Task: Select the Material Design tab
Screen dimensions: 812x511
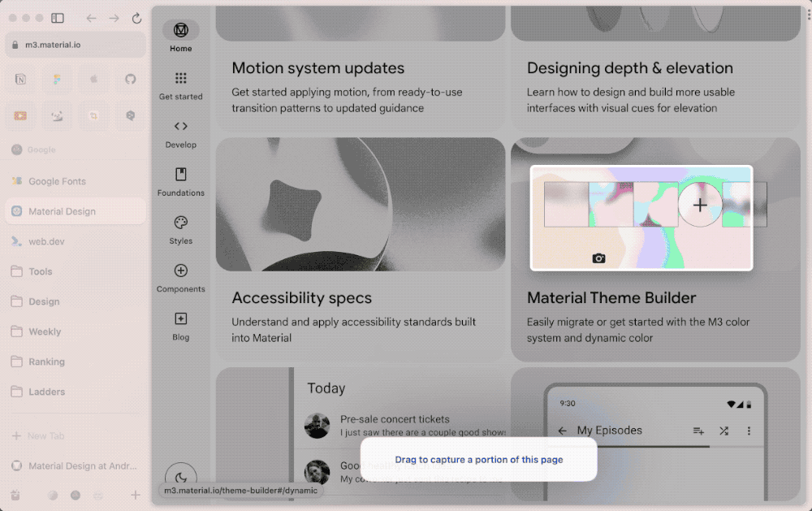Action: 76,211
